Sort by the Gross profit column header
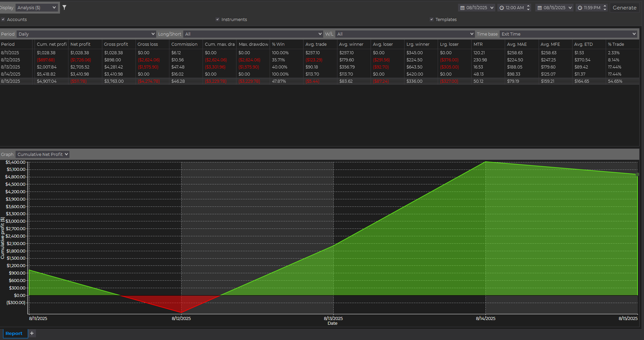 click(119, 44)
